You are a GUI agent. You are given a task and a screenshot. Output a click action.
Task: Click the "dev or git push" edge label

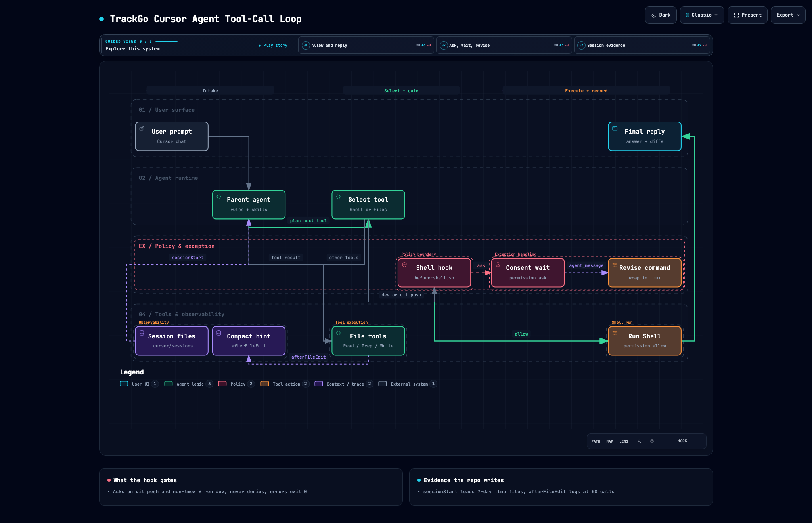point(401,295)
